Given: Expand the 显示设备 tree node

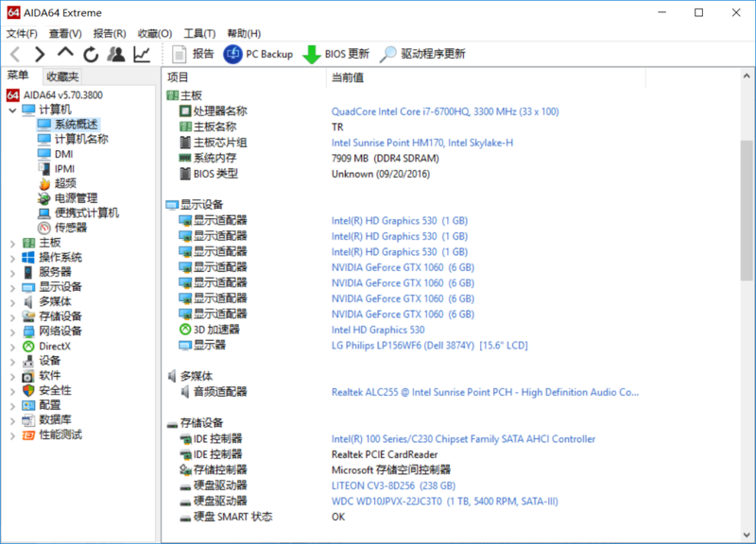Looking at the screenshot, I should coord(12,288).
